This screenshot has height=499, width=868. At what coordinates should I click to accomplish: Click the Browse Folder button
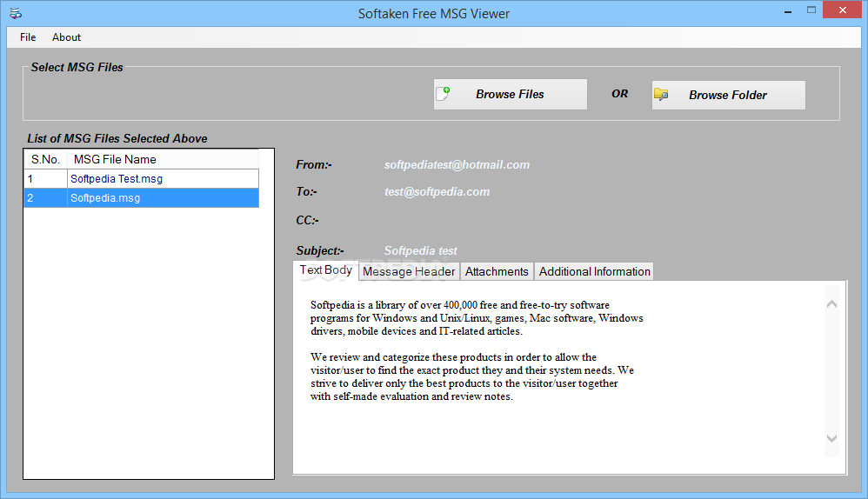pyautogui.click(x=729, y=95)
